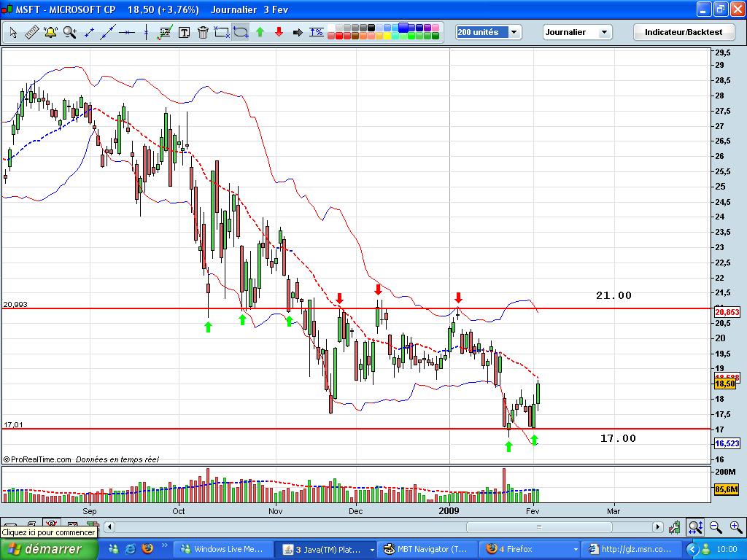The image size is (747, 560).
Task: Pick the white color swatch
Action: (x=331, y=28)
